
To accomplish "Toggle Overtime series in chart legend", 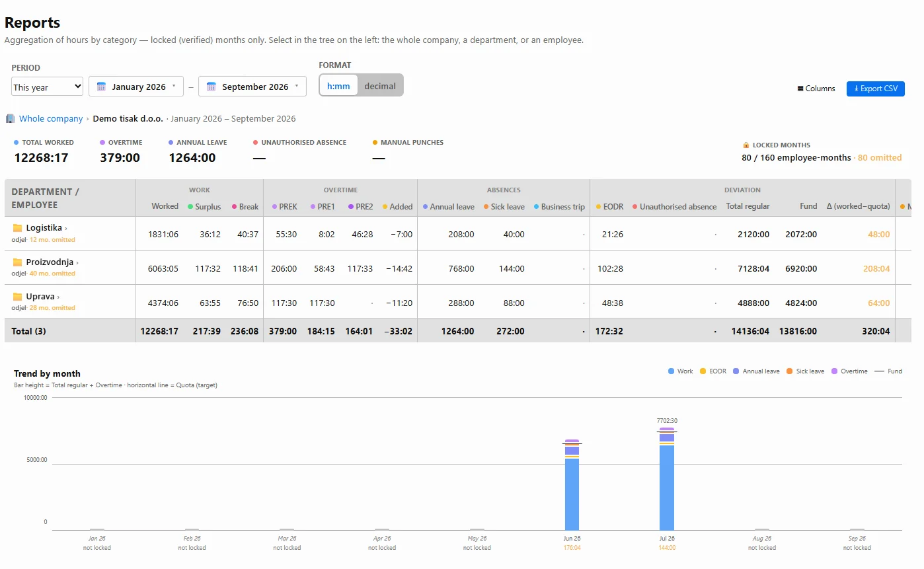I will coord(849,371).
